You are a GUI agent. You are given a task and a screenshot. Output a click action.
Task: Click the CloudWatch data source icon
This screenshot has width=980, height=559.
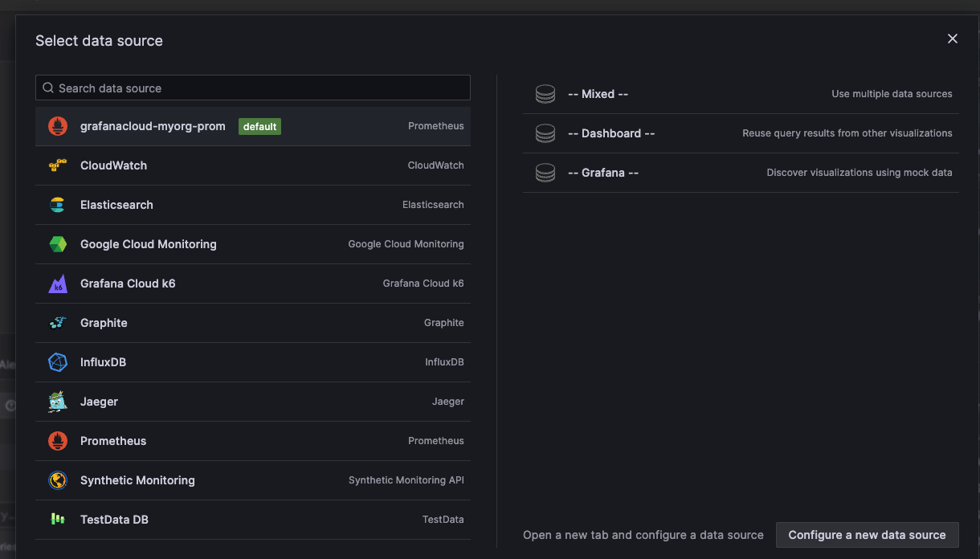[58, 165]
